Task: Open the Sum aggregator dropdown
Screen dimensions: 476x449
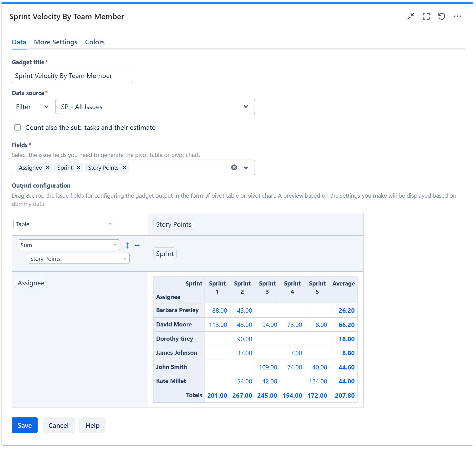Action: click(69, 245)
